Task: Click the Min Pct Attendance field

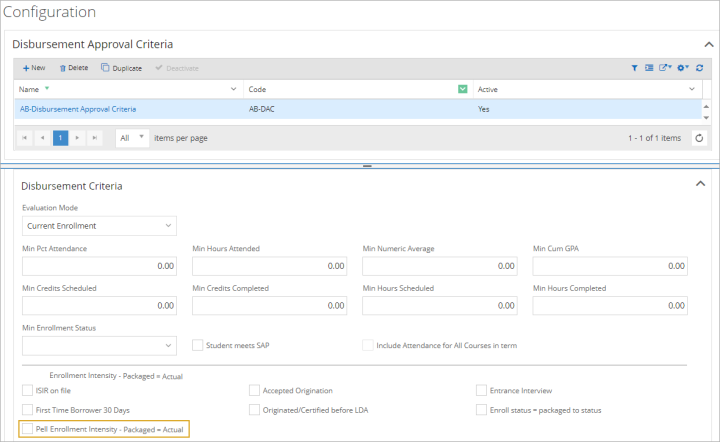Action: click(99, 266)
